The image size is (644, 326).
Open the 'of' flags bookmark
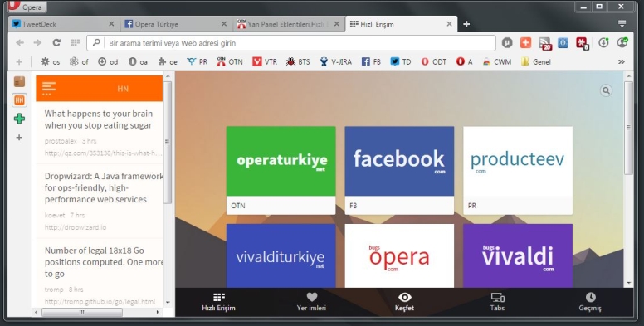coord(79,62)
